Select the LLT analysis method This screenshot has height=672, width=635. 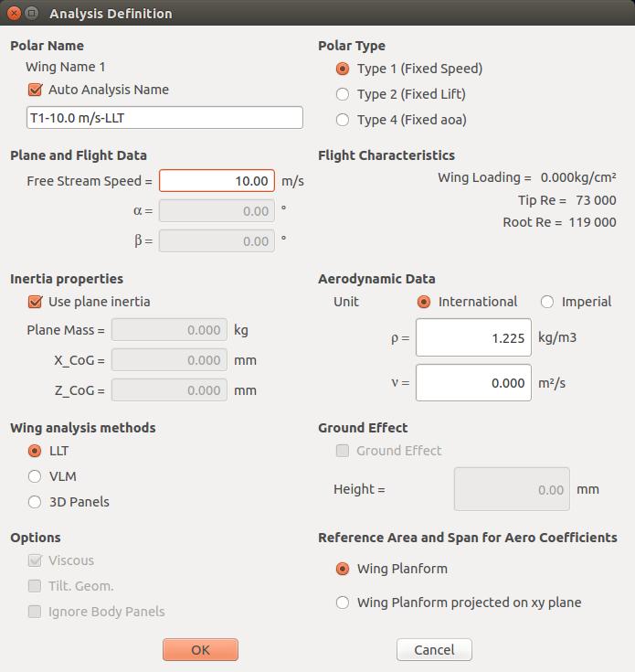[36, 451]
